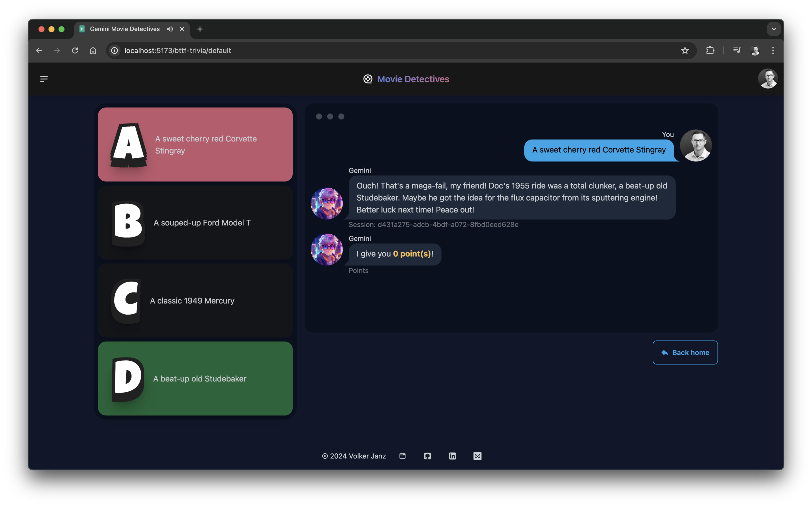The height and width of the screenshot is (507, 812).
Task: Mute the tab audio speaker icon
Action: coord(170,29)
